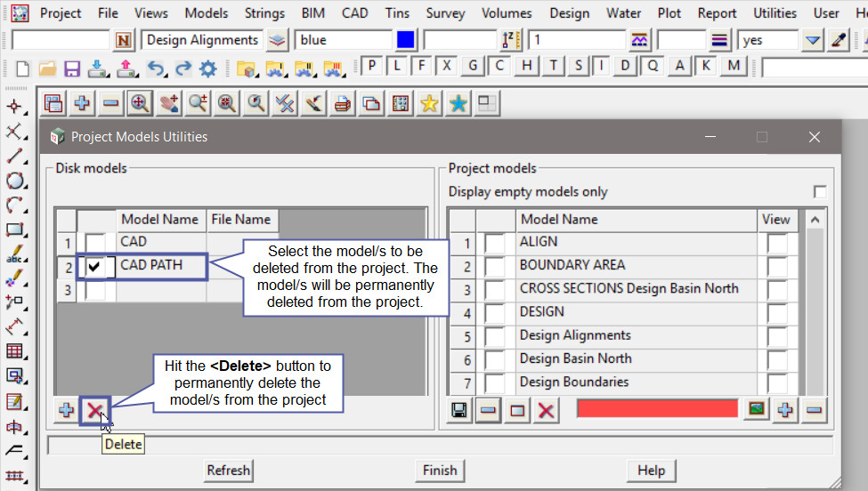Click the settings gear icon in toolbar
Screen dimensions: 868x491
click(208, 68)
